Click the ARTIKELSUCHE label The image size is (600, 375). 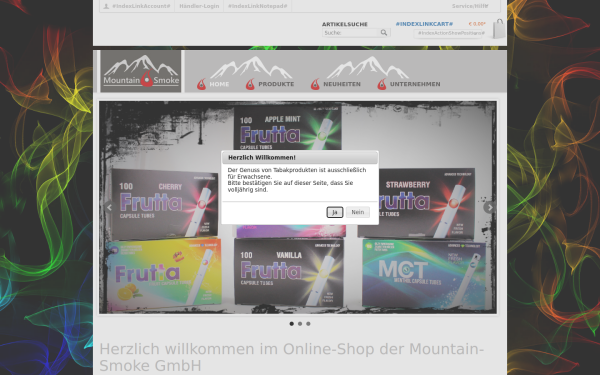(x=345, y=24)
